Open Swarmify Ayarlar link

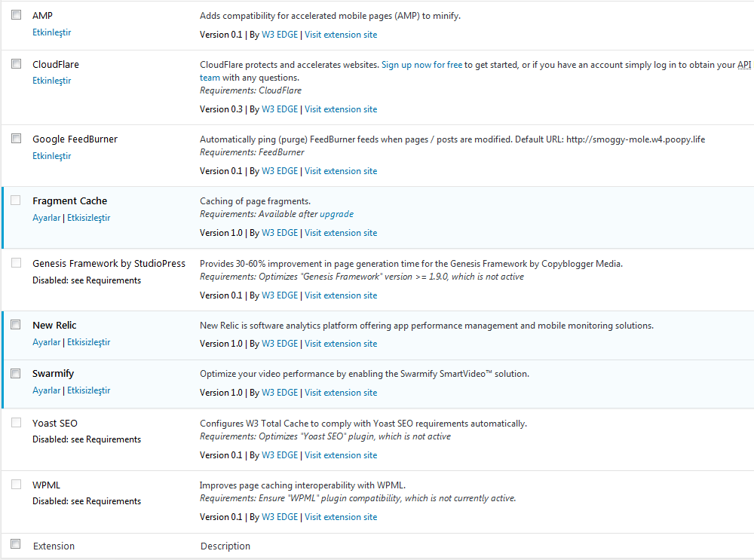pyautogui.click(x=46, y=390)
